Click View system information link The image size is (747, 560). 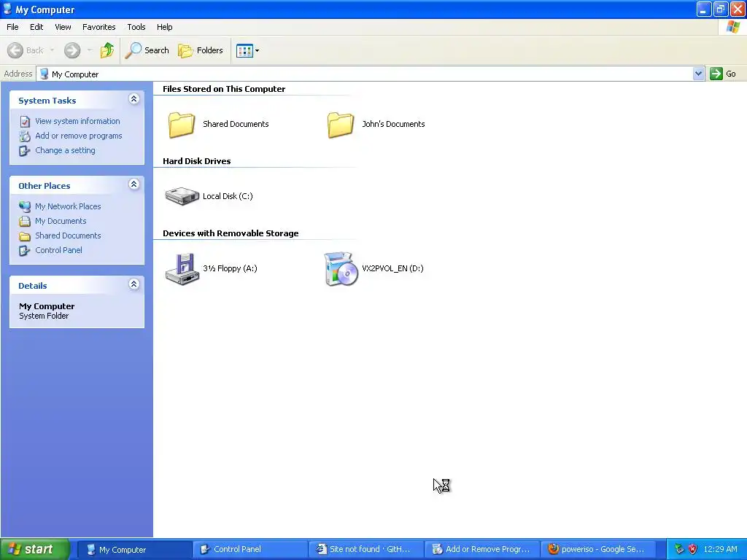click(77, 121)
